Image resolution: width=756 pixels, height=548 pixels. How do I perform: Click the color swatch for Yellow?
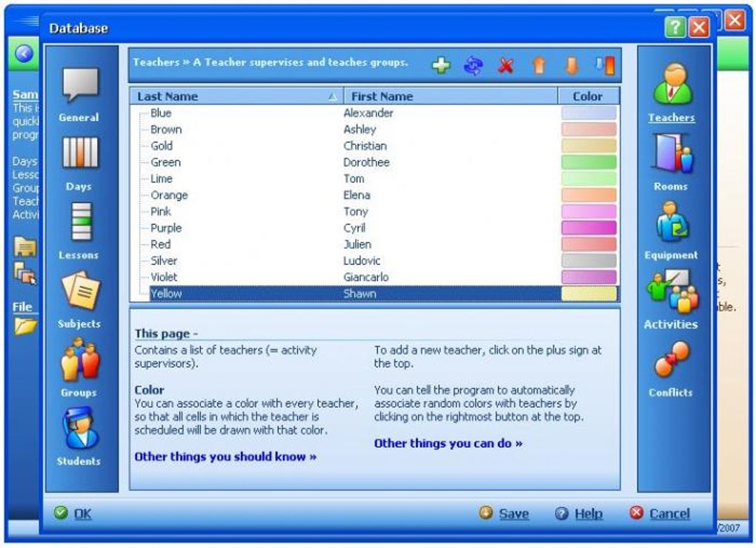[588, 294]
